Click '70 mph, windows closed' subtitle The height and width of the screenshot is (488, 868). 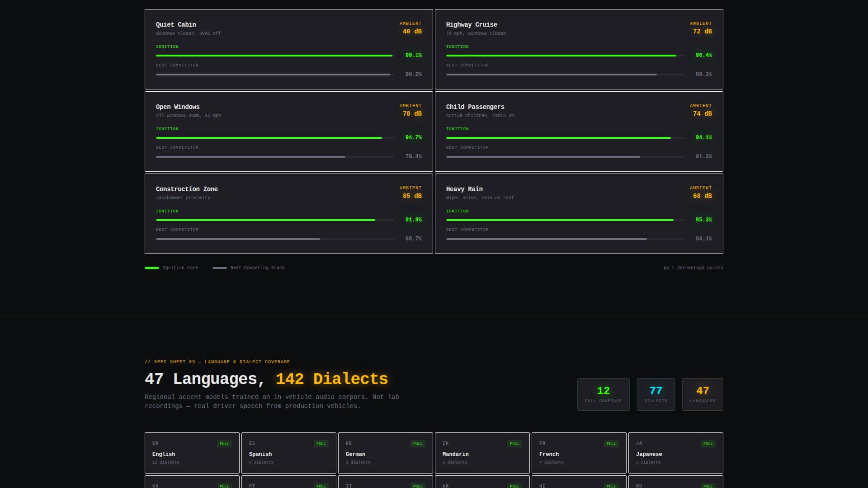coord(476,33)
